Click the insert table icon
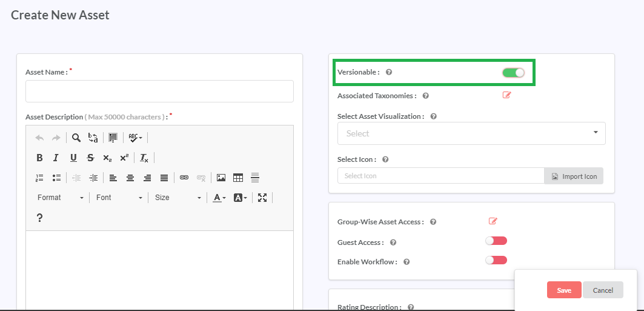 [x=238, y=178]
